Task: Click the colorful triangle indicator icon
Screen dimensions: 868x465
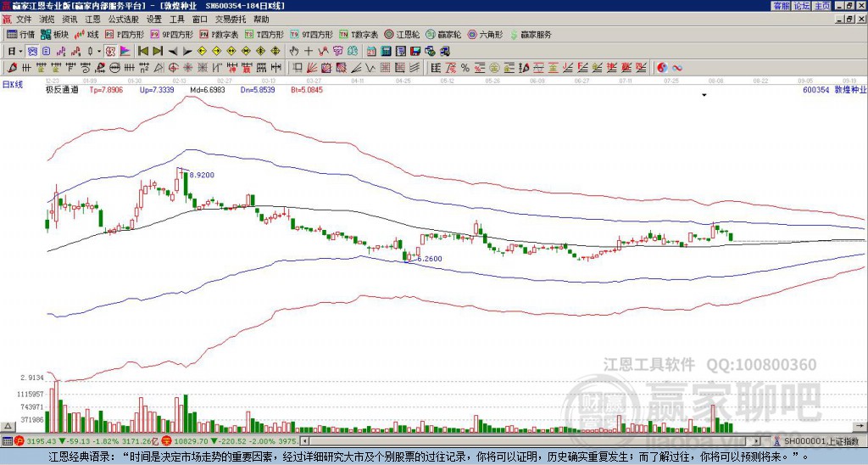Action: click(125, 52)
